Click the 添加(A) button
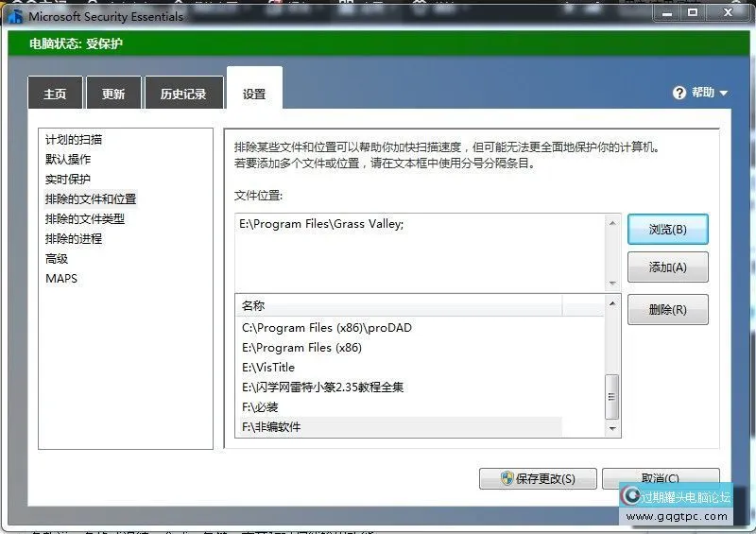This screenshot has height=534, width=756. pyautogui.click(x=668, y=267)
